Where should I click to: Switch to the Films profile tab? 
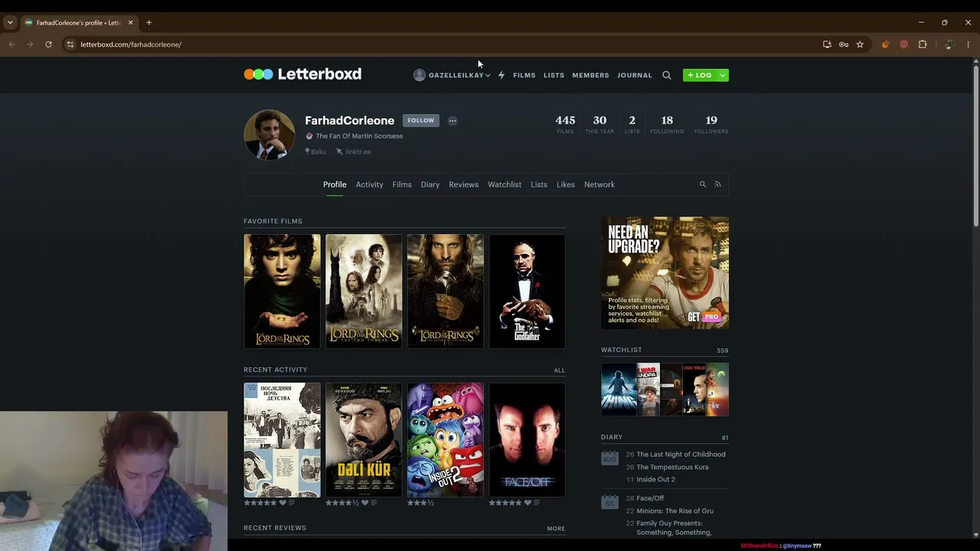click(x=402, y=184)
